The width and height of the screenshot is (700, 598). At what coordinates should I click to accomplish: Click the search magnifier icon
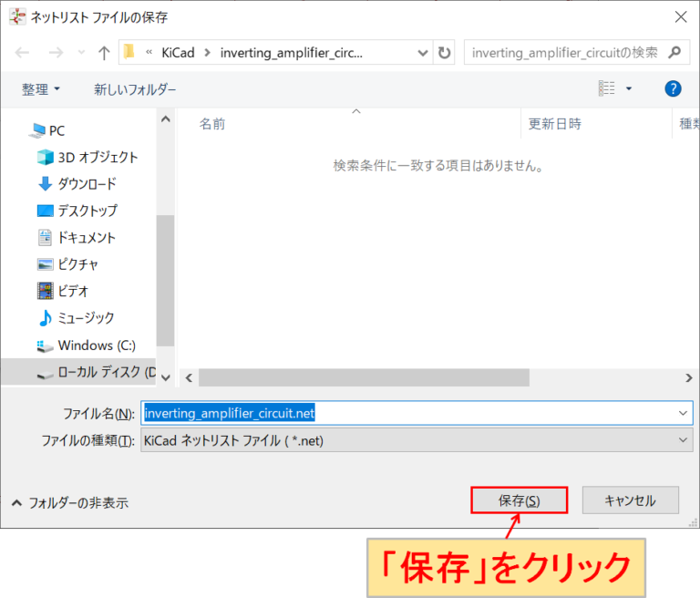[x=674, y=53]
